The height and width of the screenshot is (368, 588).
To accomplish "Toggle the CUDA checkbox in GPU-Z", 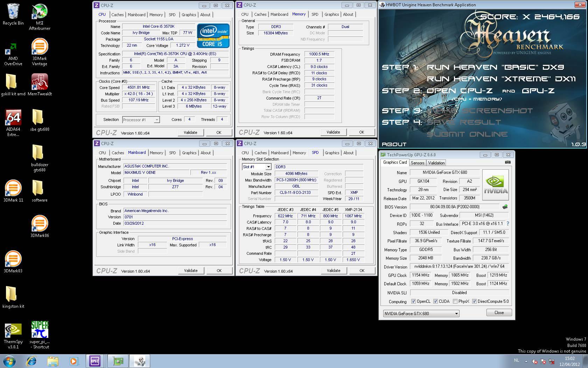I will click(x=435, y=301).
